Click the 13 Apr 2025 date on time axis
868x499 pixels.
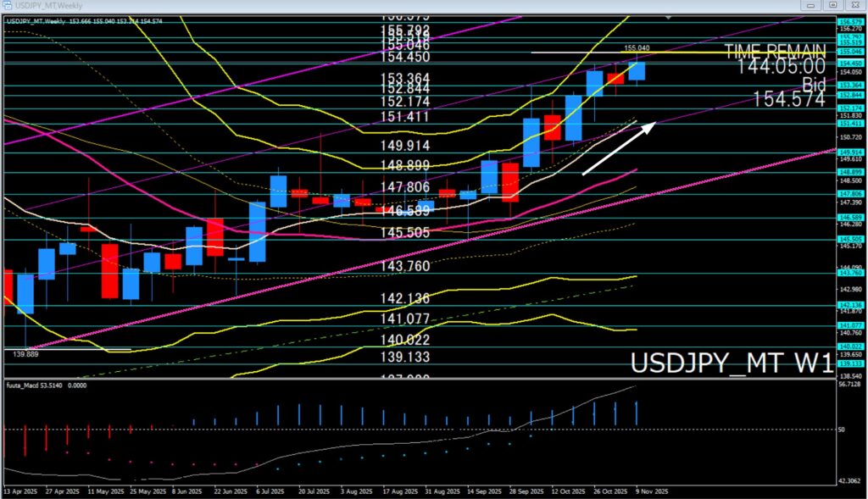point(20,491)
